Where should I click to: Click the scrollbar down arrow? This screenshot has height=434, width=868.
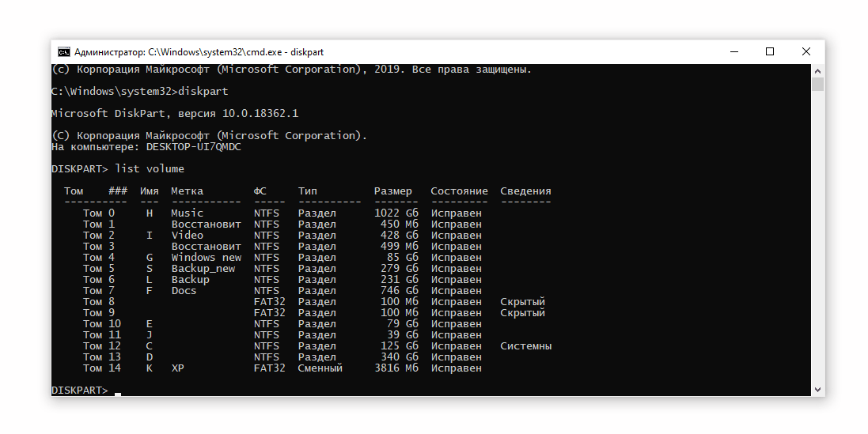[817, 390]
